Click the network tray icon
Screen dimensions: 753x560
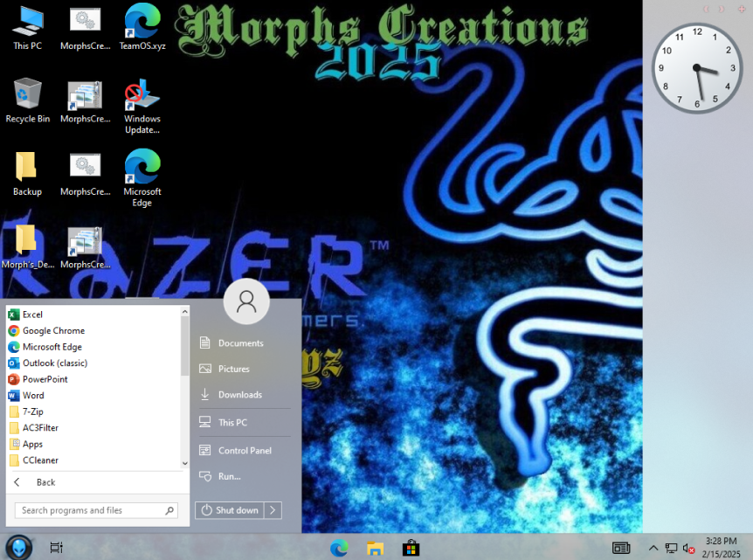[x=671, y=548]
